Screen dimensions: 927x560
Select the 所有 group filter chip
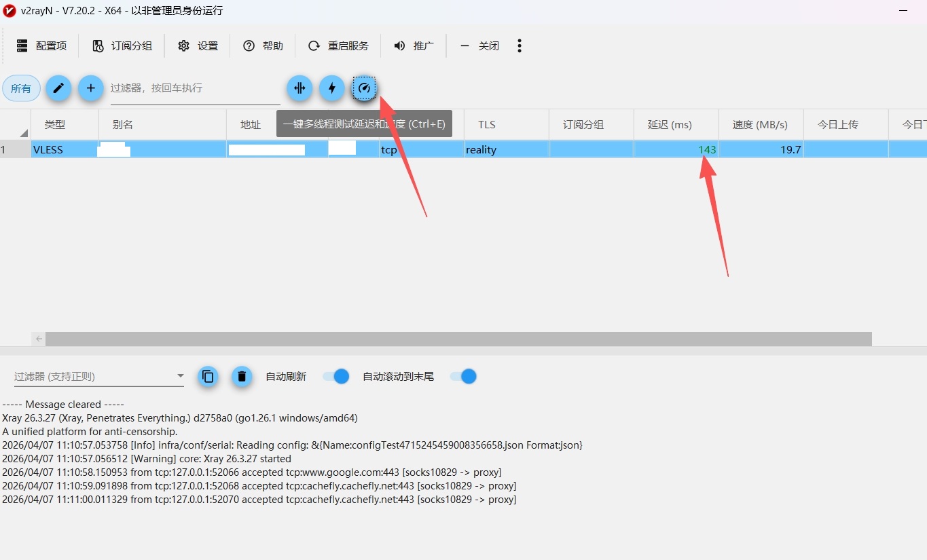pos(21,88)
